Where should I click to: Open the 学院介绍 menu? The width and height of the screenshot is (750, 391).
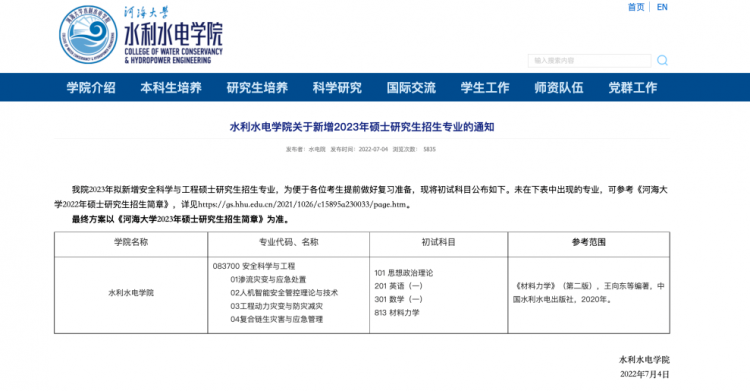91,88
